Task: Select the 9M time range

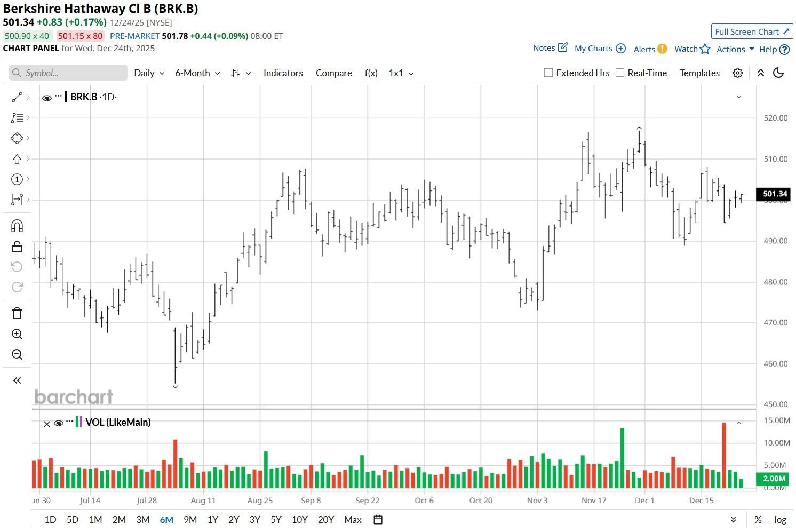Action: [x=190, y=520]
